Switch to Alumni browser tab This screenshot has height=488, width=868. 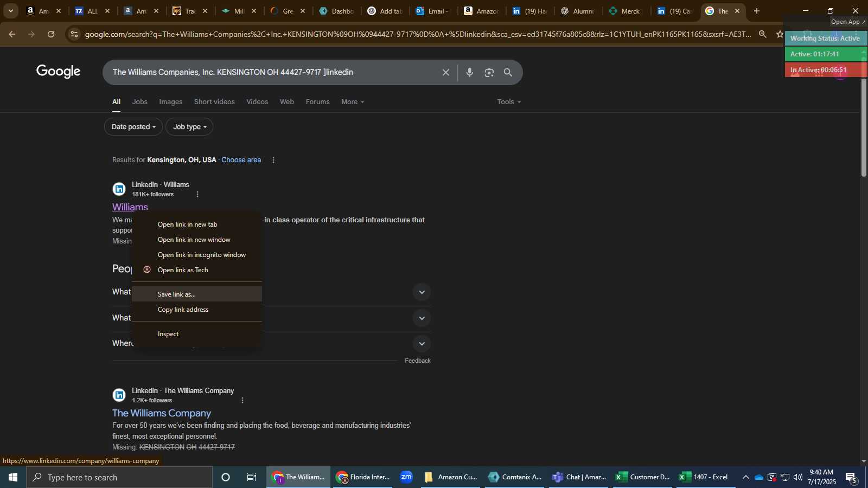pyautogui.click(x=577, y=11)
